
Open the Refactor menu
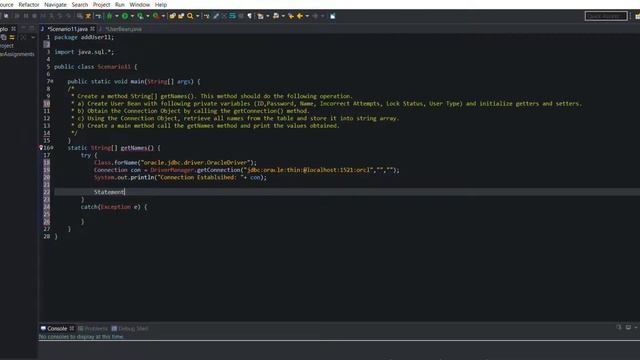click(x=29, y=4)
